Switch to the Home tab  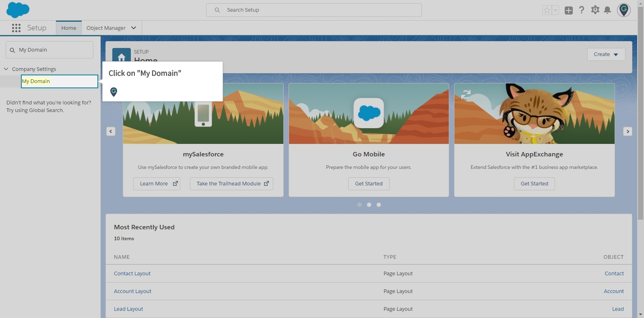[x=69, y=28]
